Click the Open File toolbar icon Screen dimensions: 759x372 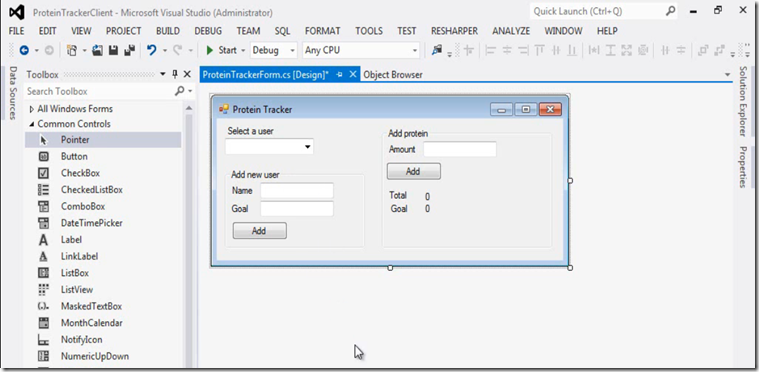click(x=97, y=50)
